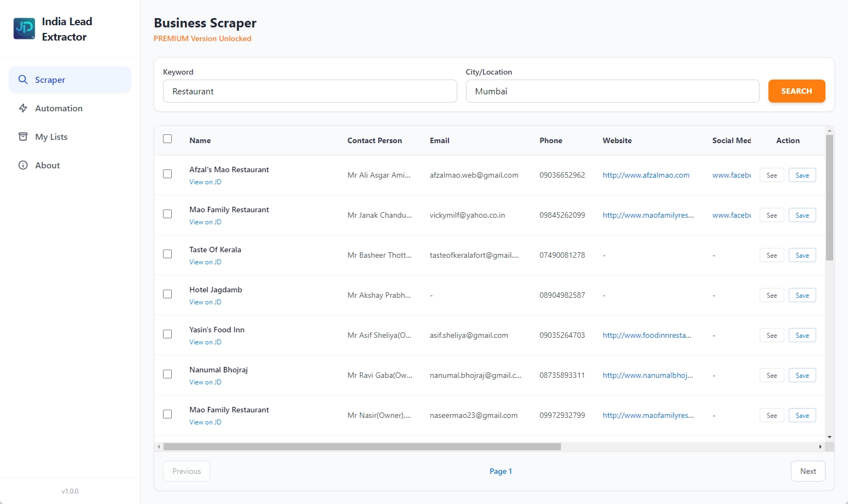
Task: Check the Hotel Jagdamb row checkbox
Action: pos(167,294)
